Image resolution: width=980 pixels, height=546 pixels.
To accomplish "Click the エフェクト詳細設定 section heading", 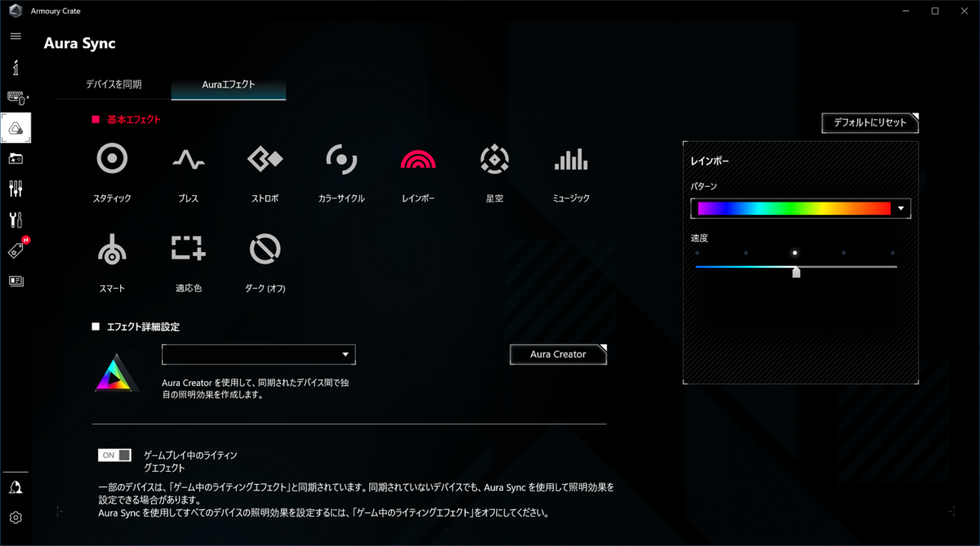I will [143, 326].
